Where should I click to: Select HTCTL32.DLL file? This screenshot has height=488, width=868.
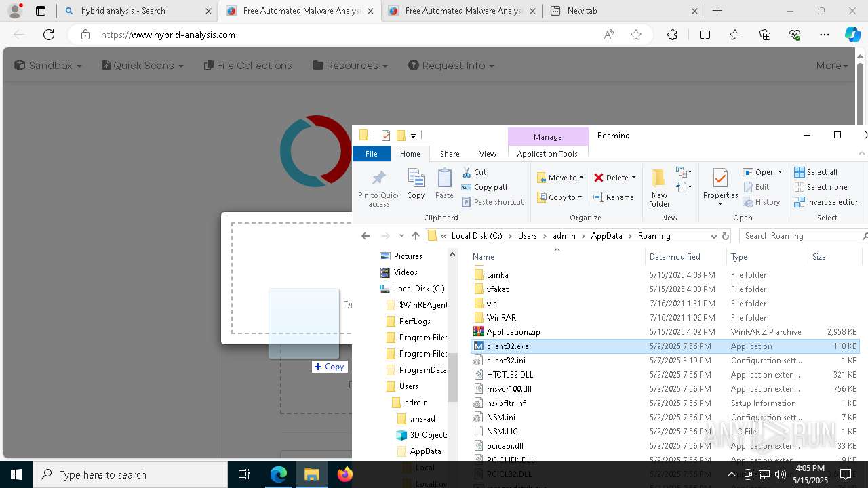(x=509, y=375)
